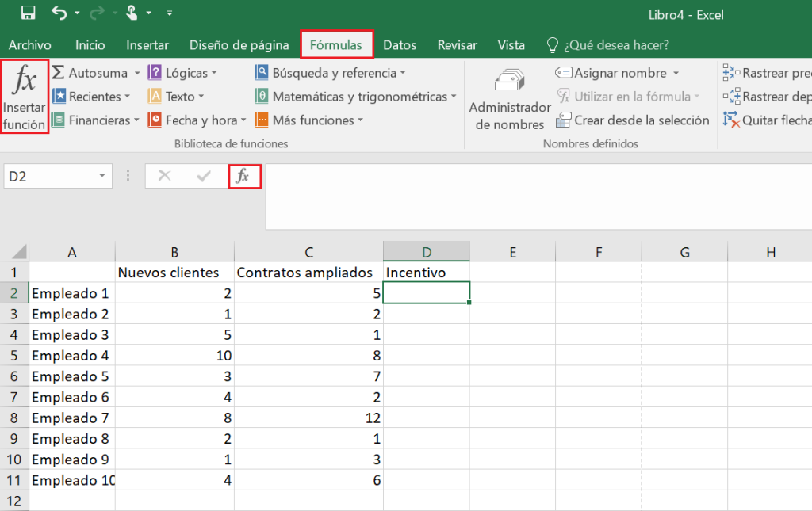Switch to the Datos tab
812x511 pixels.
(400, 45)
